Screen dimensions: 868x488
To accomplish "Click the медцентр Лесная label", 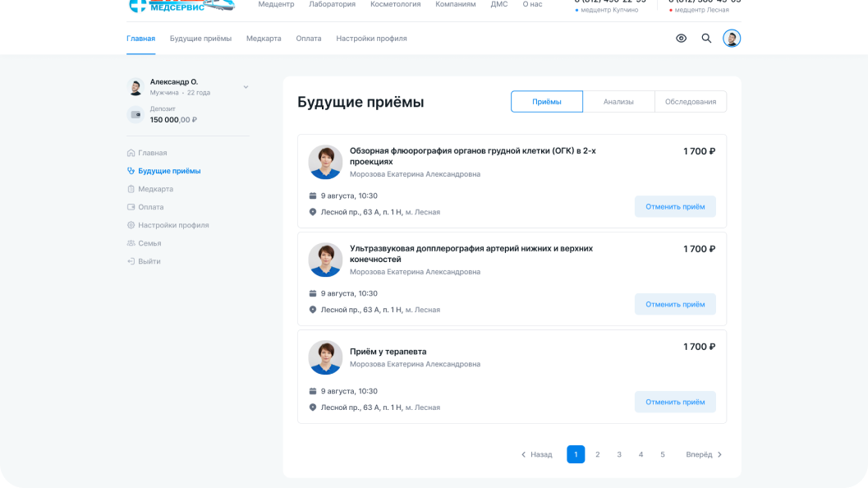I will click(x=701, y=10).
